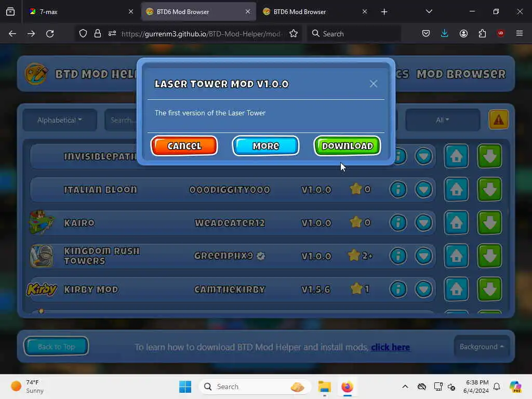Download the Kirby Mod

click(x=489, y=289)
